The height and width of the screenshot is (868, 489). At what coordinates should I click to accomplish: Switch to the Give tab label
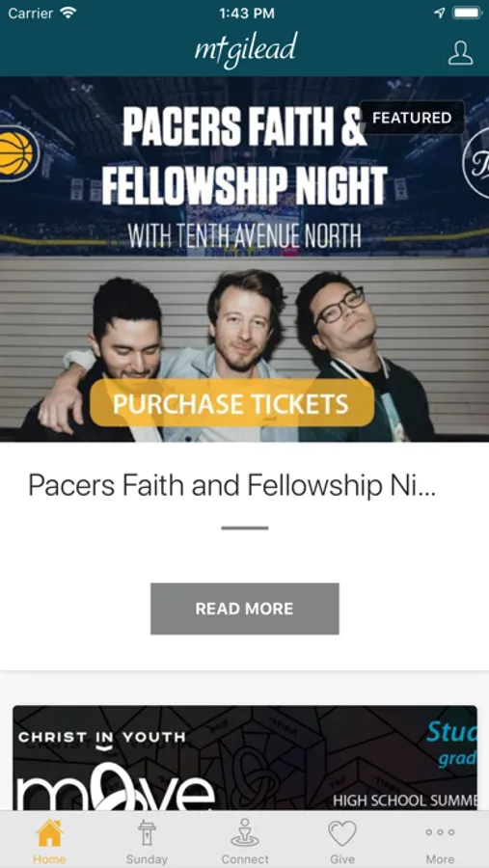[342, 859]
